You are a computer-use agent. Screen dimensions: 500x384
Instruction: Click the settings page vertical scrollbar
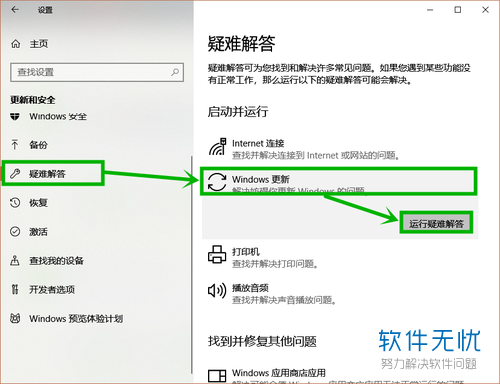[192, 265]
